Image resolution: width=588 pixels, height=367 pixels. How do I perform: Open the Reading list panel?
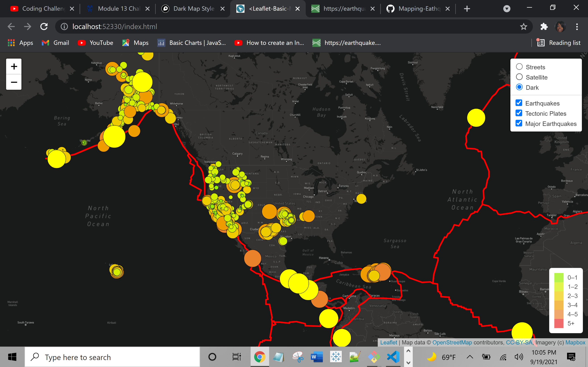[x=558, y=43]
